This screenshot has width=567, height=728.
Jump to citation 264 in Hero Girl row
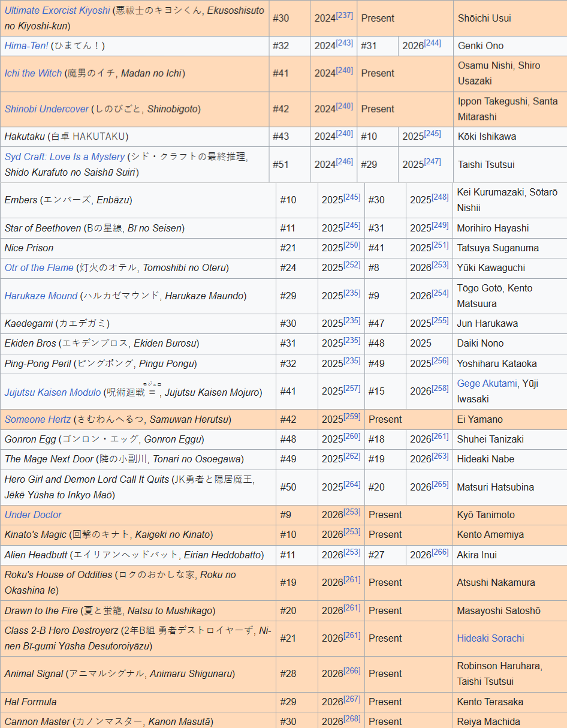point(352,484)
